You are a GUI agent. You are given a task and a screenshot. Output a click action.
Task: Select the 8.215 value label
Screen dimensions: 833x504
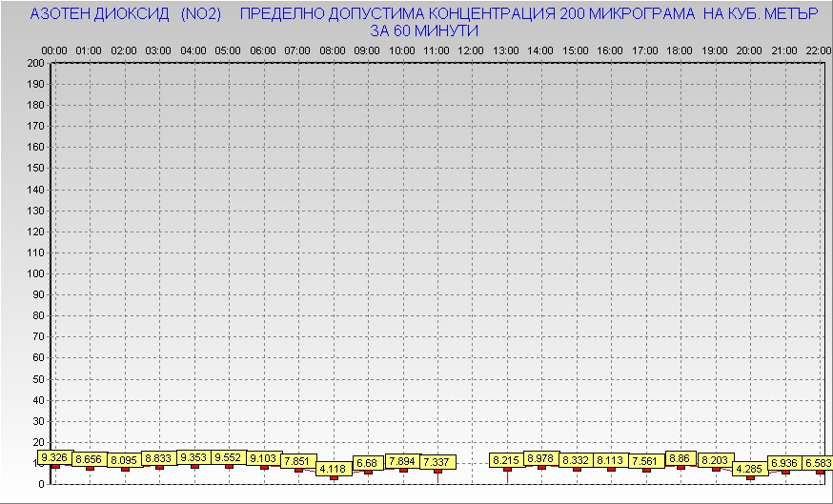(506, 461)
